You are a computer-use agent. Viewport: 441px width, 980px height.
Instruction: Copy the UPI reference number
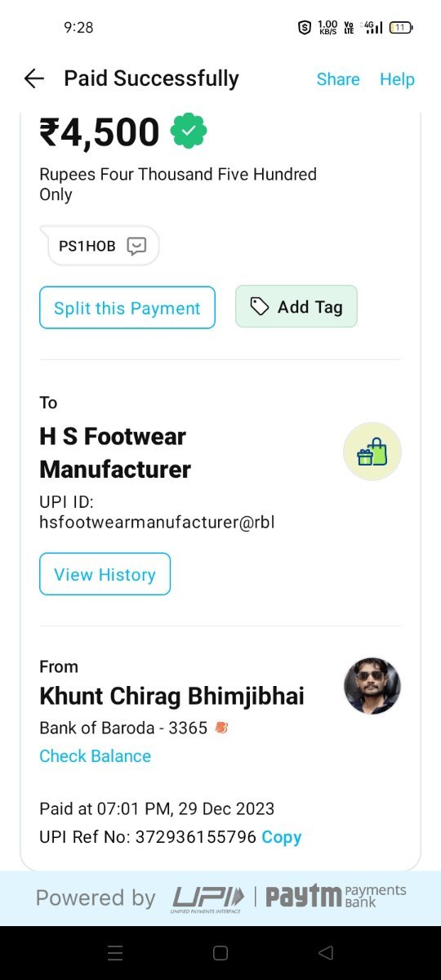(281, 837)
